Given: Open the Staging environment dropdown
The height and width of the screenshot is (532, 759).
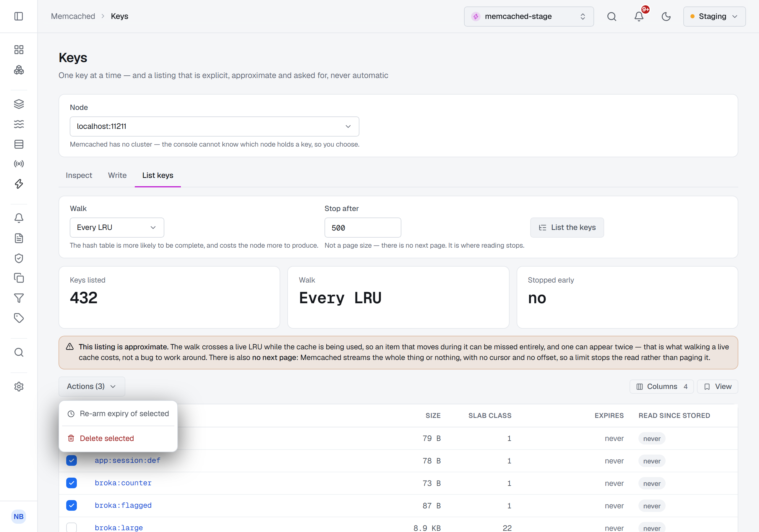Looking at the screenshot, I should tap(714, 17).
